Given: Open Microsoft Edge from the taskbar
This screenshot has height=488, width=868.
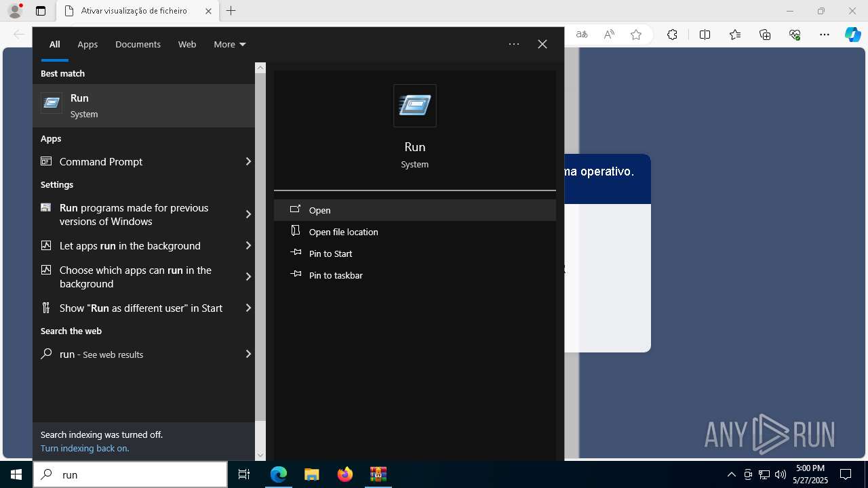Looking at the screenshot, I should click(279, 474).
